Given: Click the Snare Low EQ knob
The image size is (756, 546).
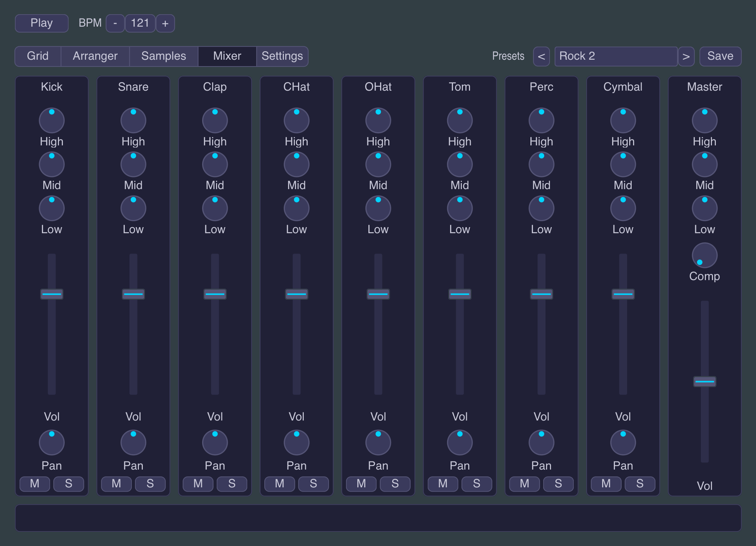Looking at the screenshot, I should tap(133, 208).
